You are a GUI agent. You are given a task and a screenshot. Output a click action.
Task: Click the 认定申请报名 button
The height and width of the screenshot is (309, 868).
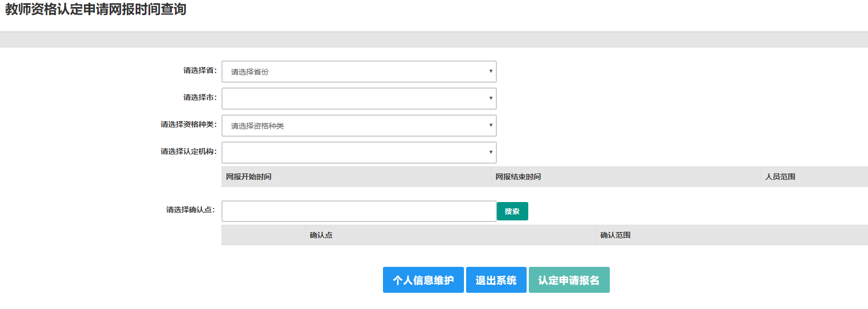(x=569, y=280)
